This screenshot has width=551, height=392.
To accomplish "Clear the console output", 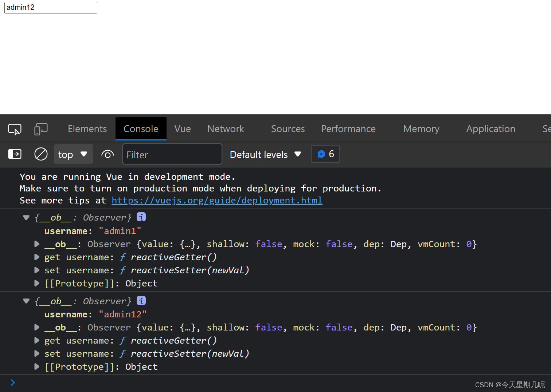I will pos(41,154).
